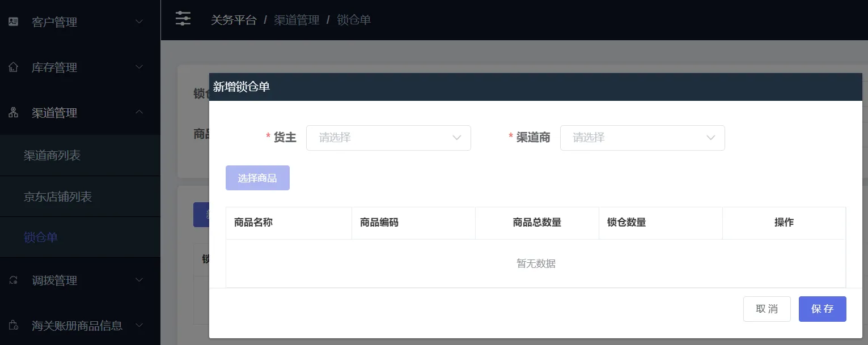
Task: Collapse the 渠道管理 menu chevron
Action: (x=139, y=112)
